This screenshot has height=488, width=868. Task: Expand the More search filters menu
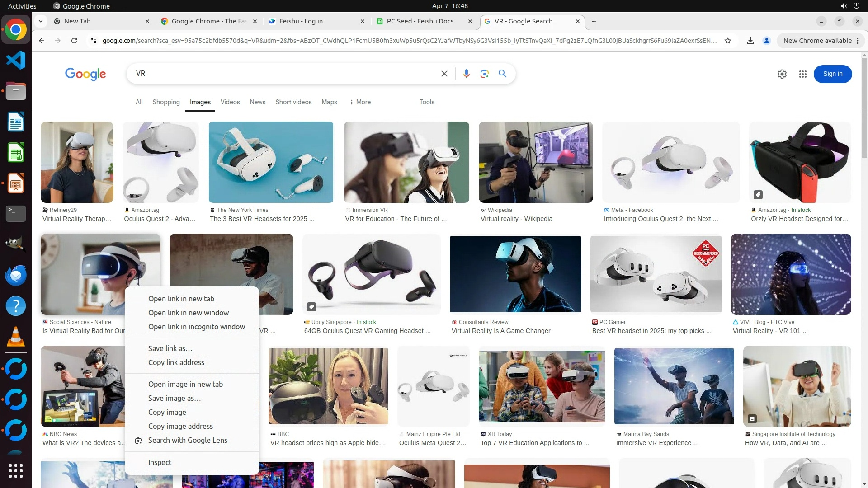[x=360, y=102]
